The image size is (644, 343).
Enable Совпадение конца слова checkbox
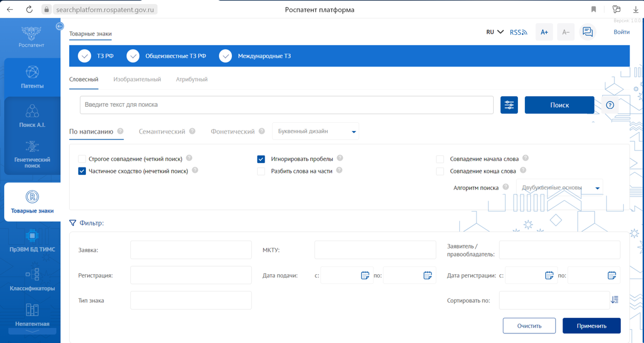(440, 171)
